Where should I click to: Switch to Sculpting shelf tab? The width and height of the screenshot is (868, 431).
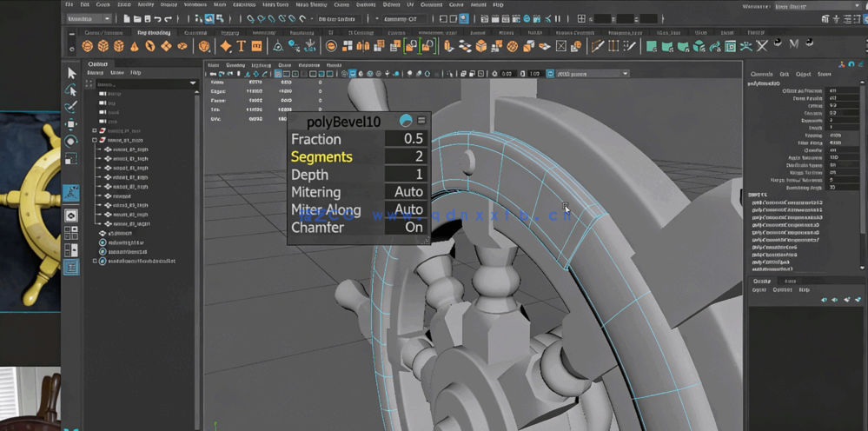[195, 33]
